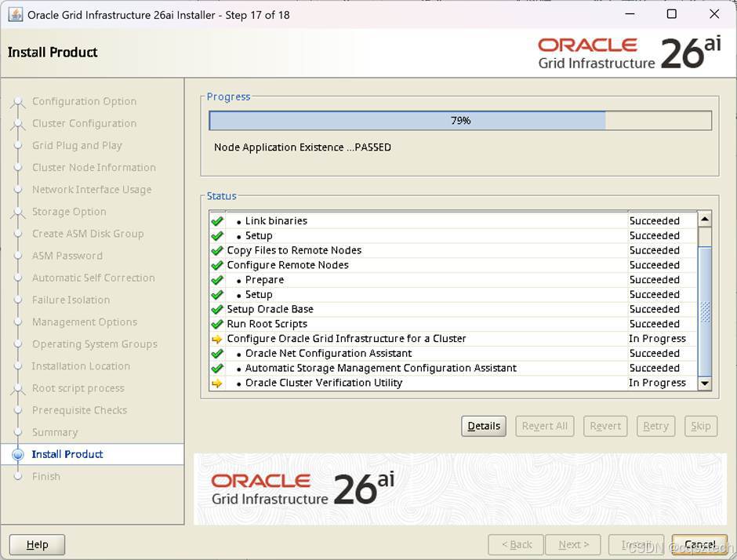
Task: Click the Revert All button
Action: click(545, 426)
